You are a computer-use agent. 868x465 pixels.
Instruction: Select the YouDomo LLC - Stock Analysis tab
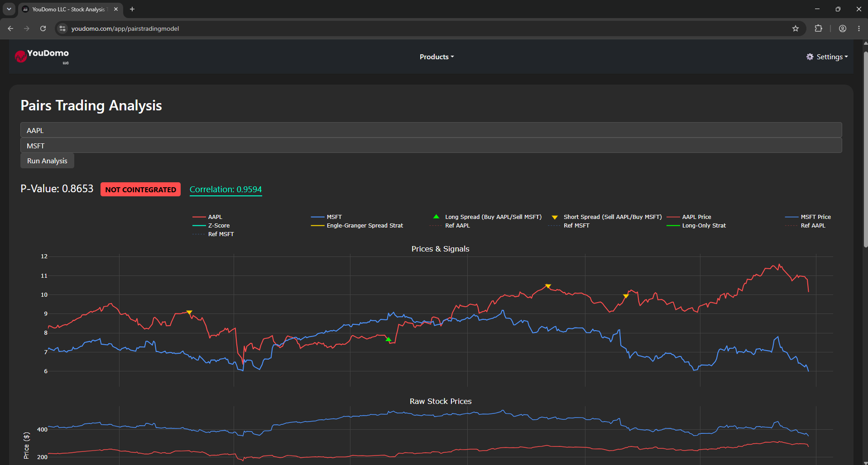(70, 9)
